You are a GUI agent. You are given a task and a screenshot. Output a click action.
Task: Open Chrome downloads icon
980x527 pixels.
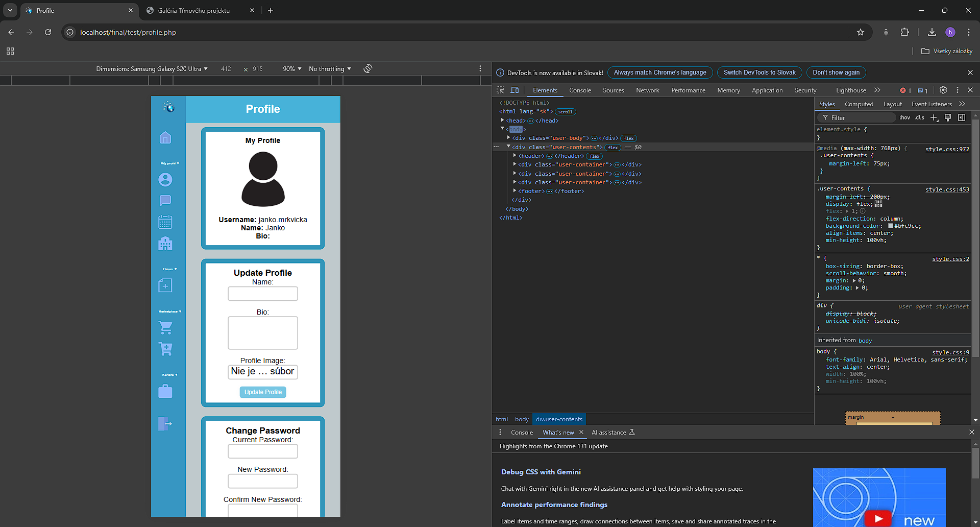tap(932, 32)
